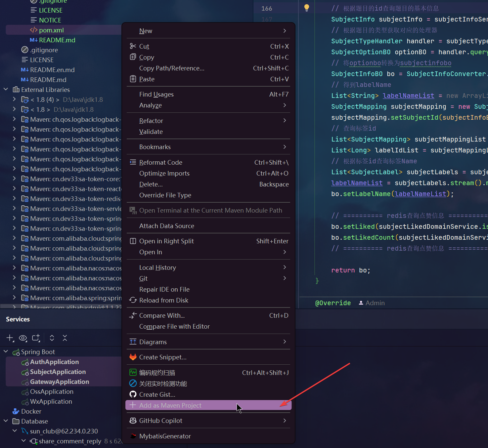
Task: Click the GitHub Create Gist icon
Action: click(x=133, y=394)
